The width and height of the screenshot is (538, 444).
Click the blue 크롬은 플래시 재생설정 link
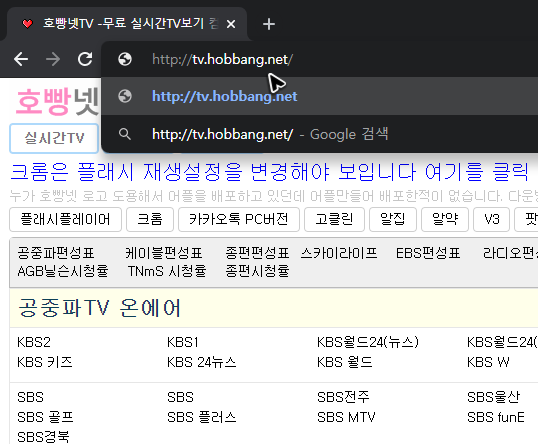point(269,172)
